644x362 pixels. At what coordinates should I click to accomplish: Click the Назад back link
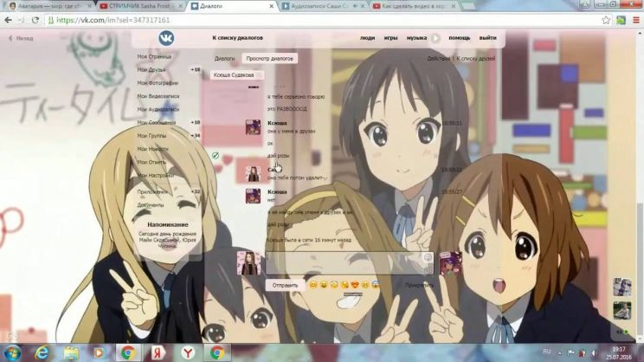(x=22, y=38)
